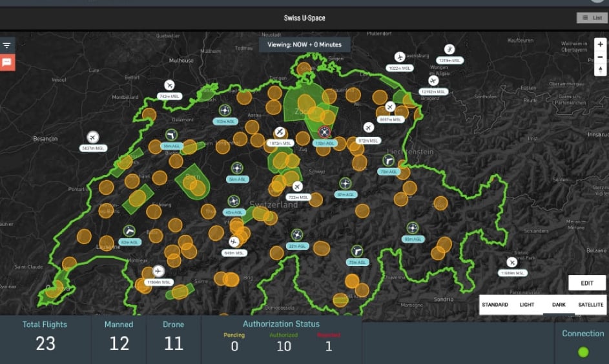
Task: Select the aircraft at 5437m MSL
Action: tap(93, 137)
